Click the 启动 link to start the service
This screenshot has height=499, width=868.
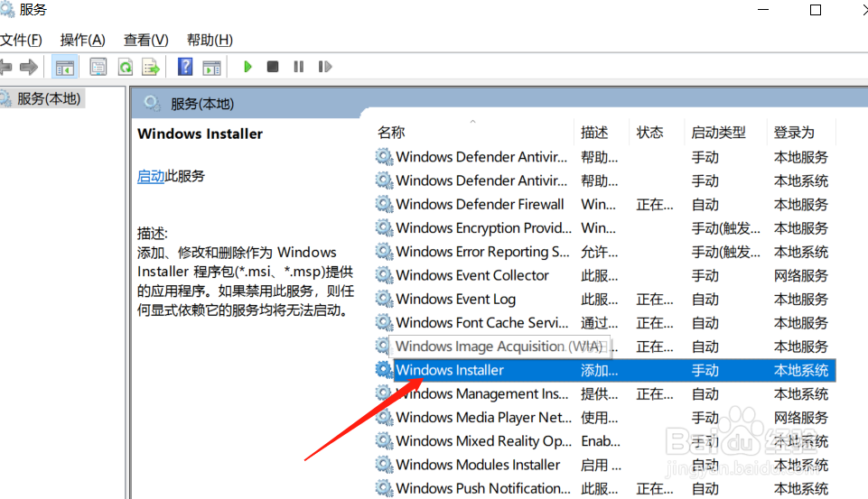(x=151, y=177)
